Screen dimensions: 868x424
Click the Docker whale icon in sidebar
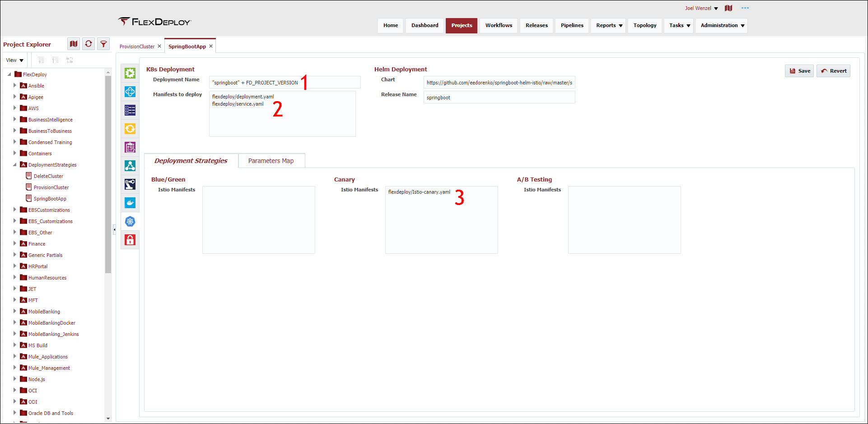click(x=130, y=203)
